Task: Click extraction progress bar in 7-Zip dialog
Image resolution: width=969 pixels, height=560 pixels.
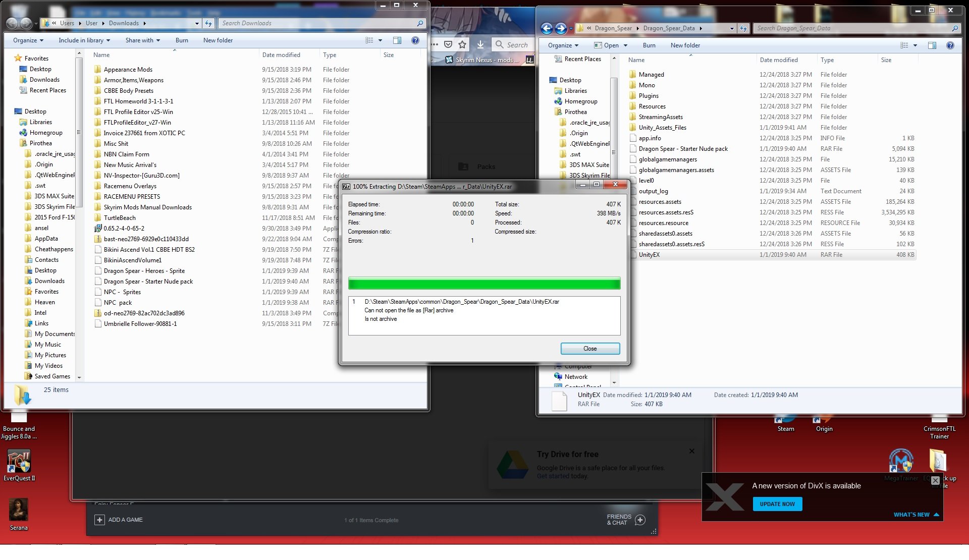Action: 484,283
